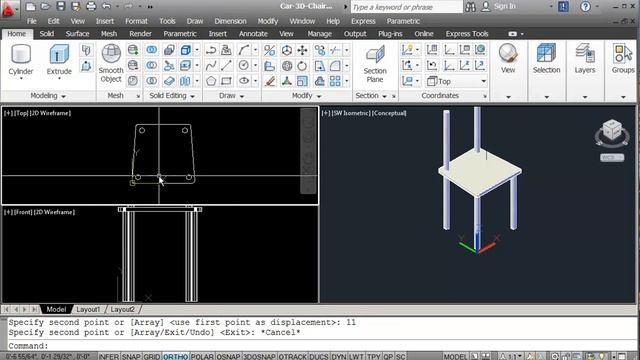Click the Line tool in Draw panel
Screen dimensions: 640x360
click(226, 65)
